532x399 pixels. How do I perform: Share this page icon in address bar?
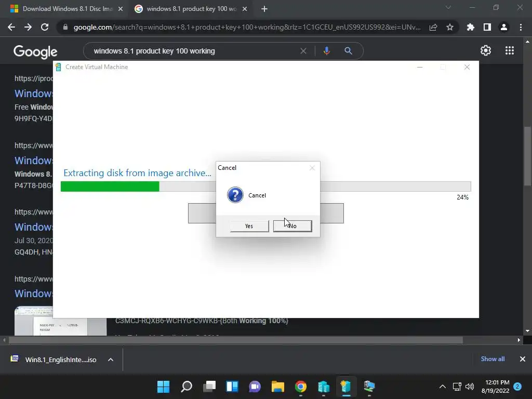[x=433, y=27]
